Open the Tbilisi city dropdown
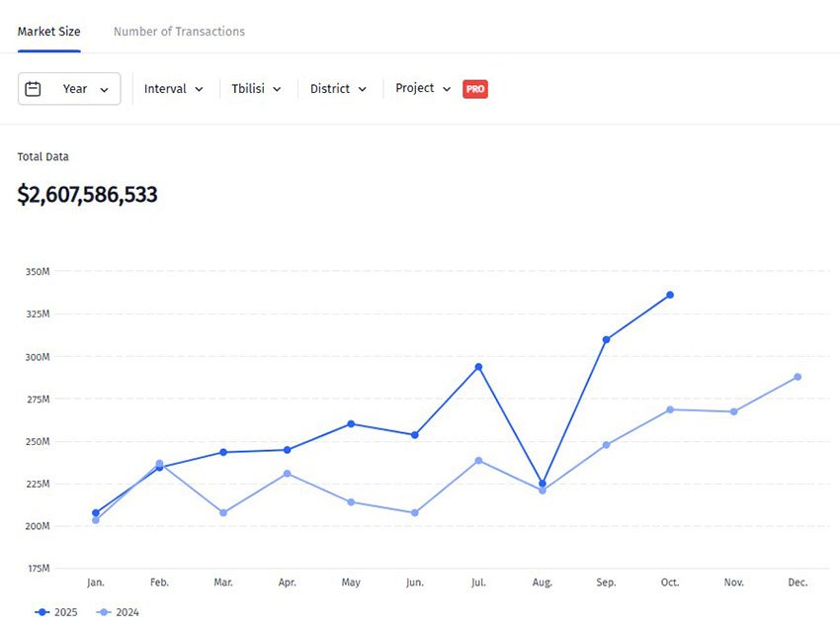This screenshot has height=630, width=840. (256, 89)
